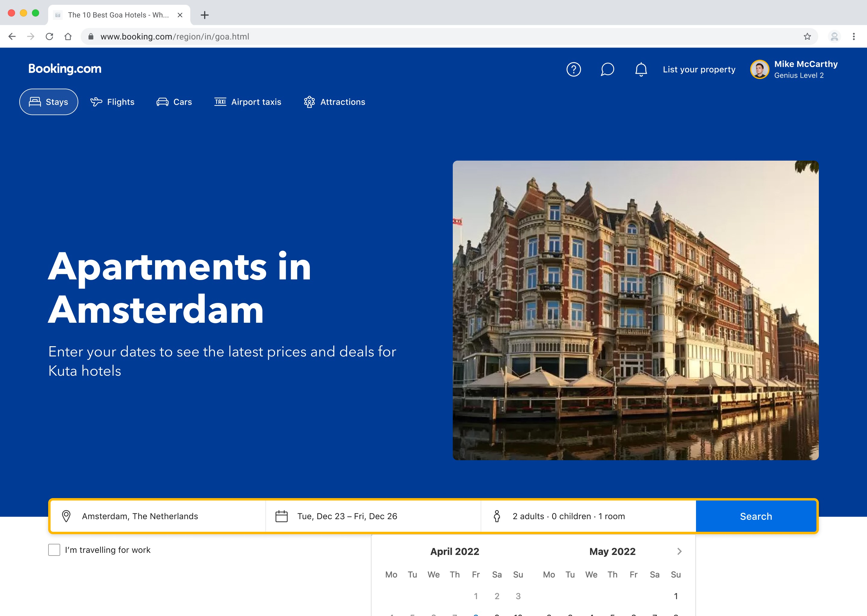Open List your property link
867x616 pixels.
tap(699, 69)
